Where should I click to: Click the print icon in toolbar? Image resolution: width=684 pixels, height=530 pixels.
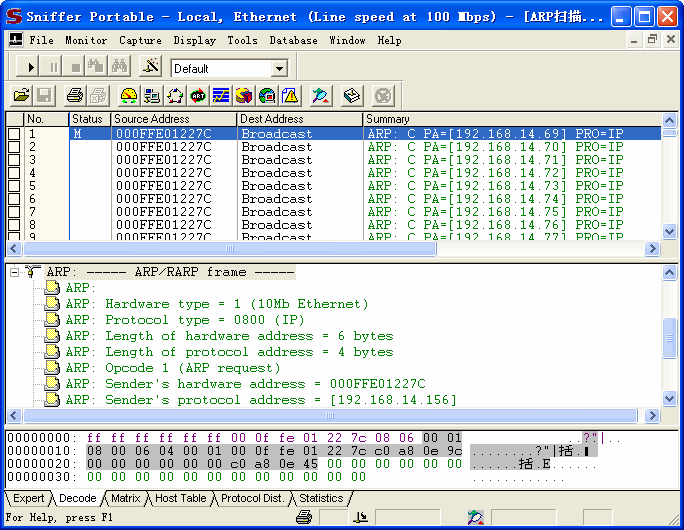coord(75,96)
